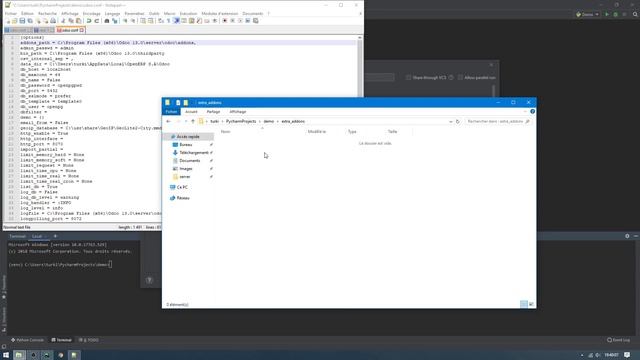640x360 pixels.
Task: Click demo in Explorer breadcrumb path
Action: tap(269, 122)
